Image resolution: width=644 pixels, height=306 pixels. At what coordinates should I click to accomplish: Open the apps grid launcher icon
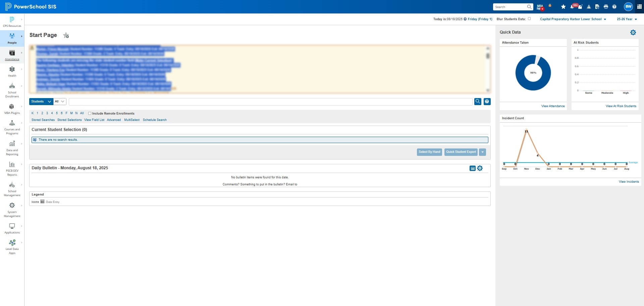pyautogui.click(x=639, y=7)
